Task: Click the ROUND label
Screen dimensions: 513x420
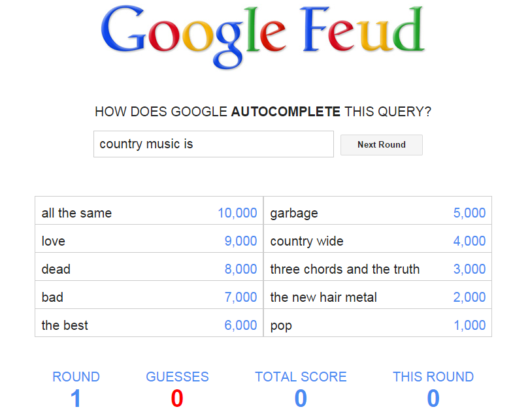Action: pyautogui.click(x=76, y=377)
